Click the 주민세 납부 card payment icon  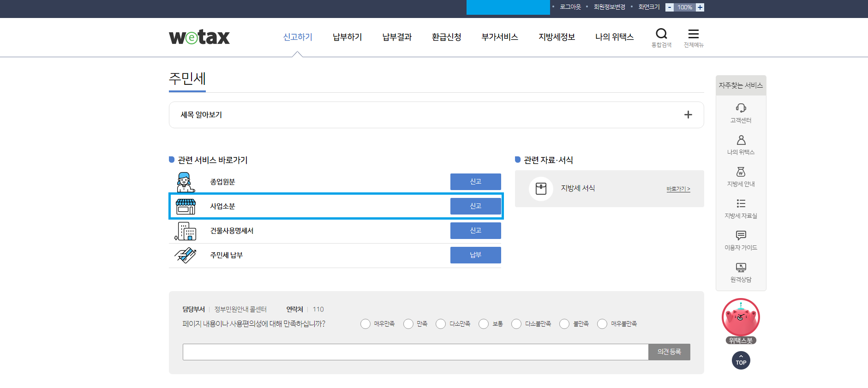[x=186, y=255]
